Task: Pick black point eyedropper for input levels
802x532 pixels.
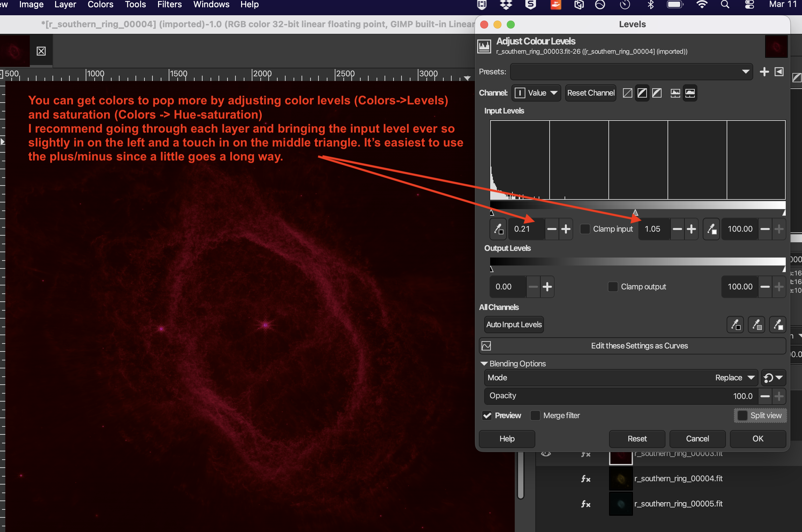Action: point(498,229)
